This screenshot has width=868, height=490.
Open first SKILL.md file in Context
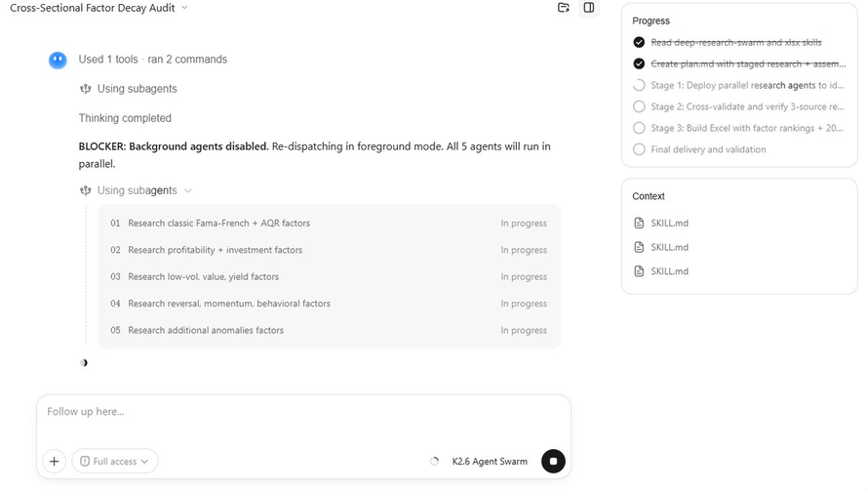[661, 223]
